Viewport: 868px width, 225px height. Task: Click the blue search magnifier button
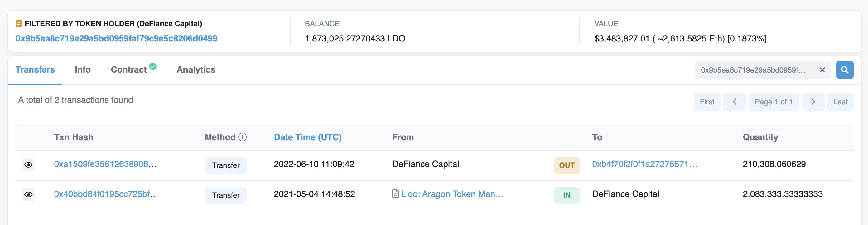click(x=844, y=70)
